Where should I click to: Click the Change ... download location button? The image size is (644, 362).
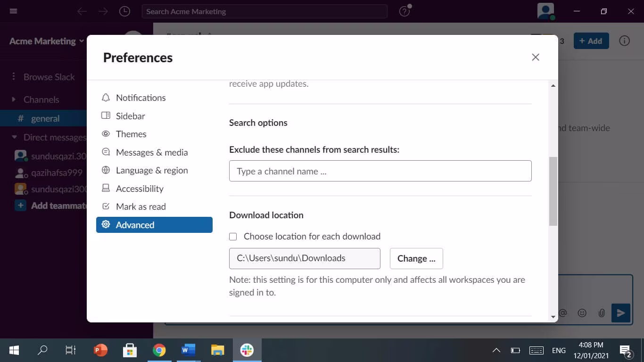pyautogui.click(x=416, y=258)
